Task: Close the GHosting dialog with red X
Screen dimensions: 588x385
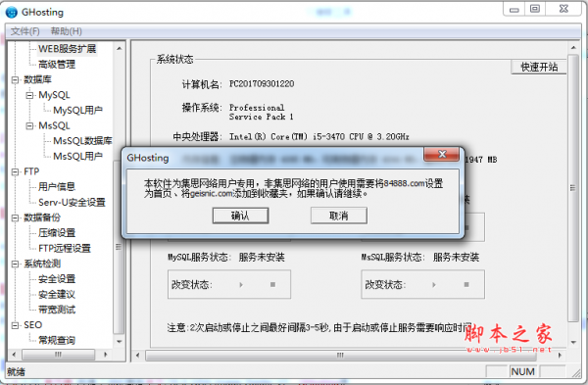Action: click(442, 154)
